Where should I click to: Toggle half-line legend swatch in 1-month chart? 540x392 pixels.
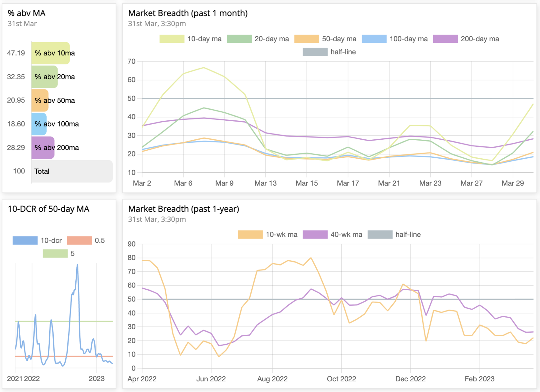point(315,52)
